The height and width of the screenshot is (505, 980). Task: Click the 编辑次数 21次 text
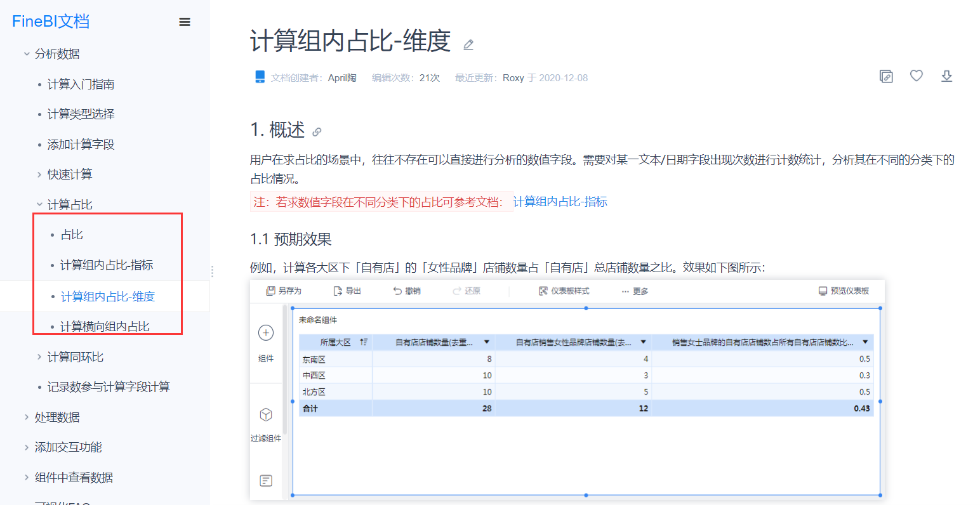click(406, 78)
